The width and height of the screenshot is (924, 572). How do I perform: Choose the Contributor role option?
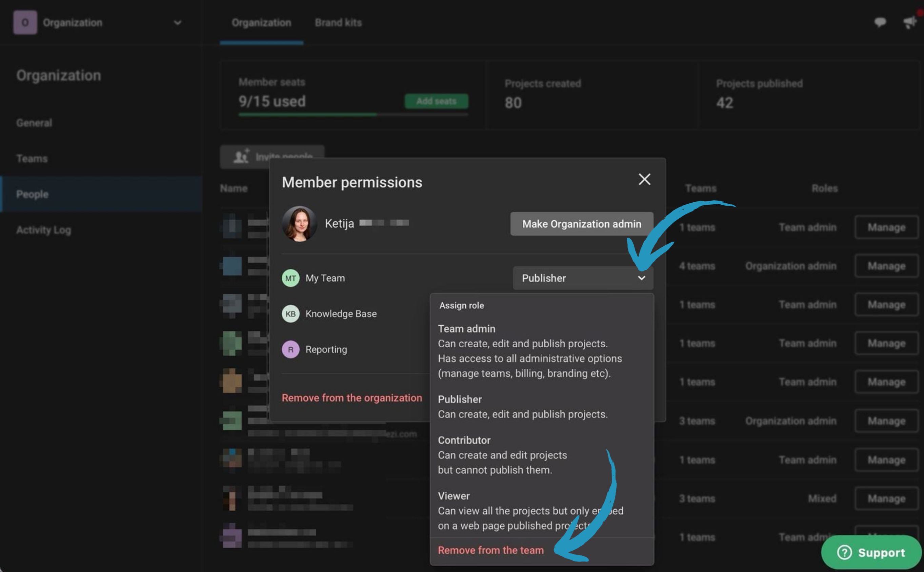464,440
